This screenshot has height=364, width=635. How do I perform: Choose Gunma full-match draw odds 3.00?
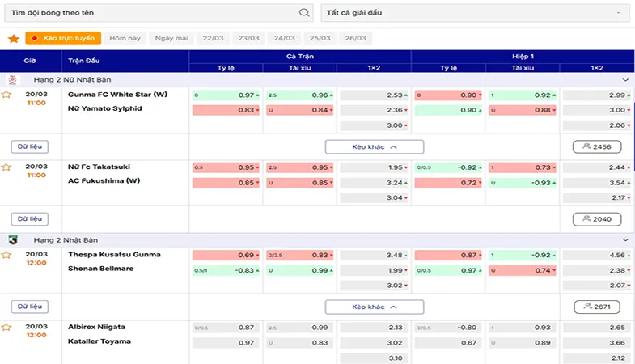click(x=374, y=125)
